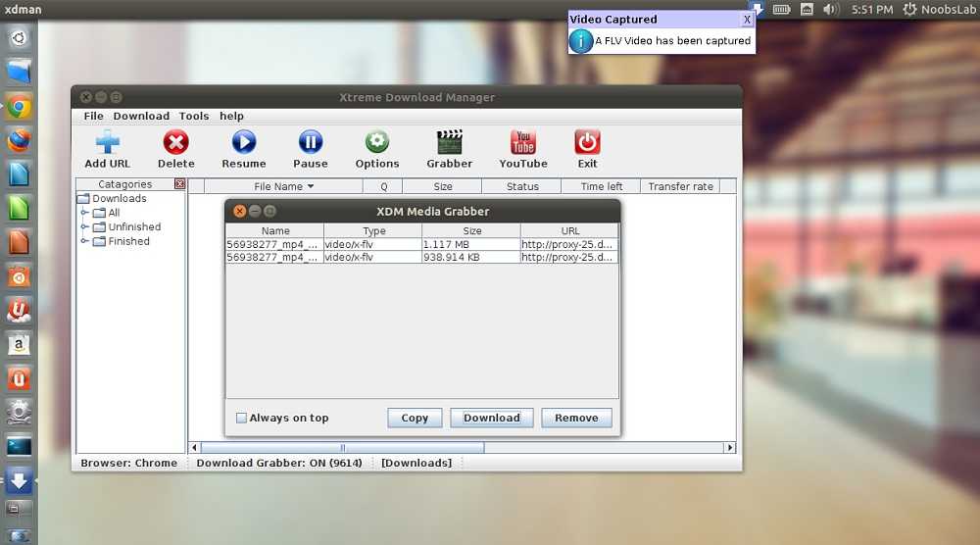Expand the Unfinished category node

pos(84,226)
